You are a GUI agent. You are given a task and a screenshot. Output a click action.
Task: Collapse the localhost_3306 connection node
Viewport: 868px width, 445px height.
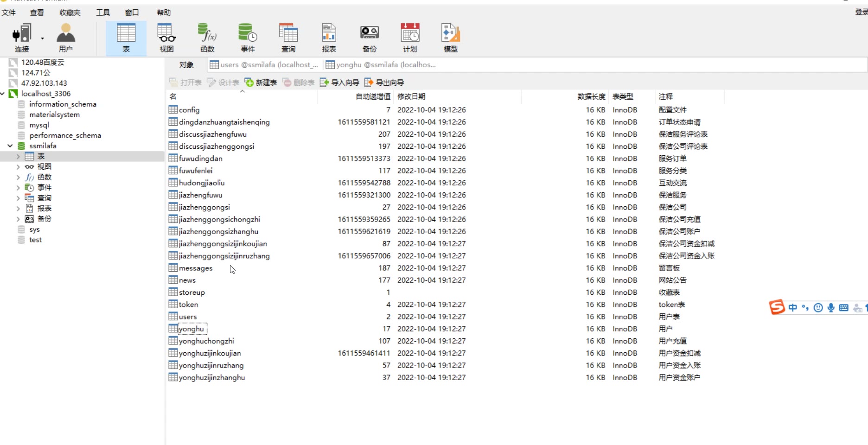pos(3,94)
